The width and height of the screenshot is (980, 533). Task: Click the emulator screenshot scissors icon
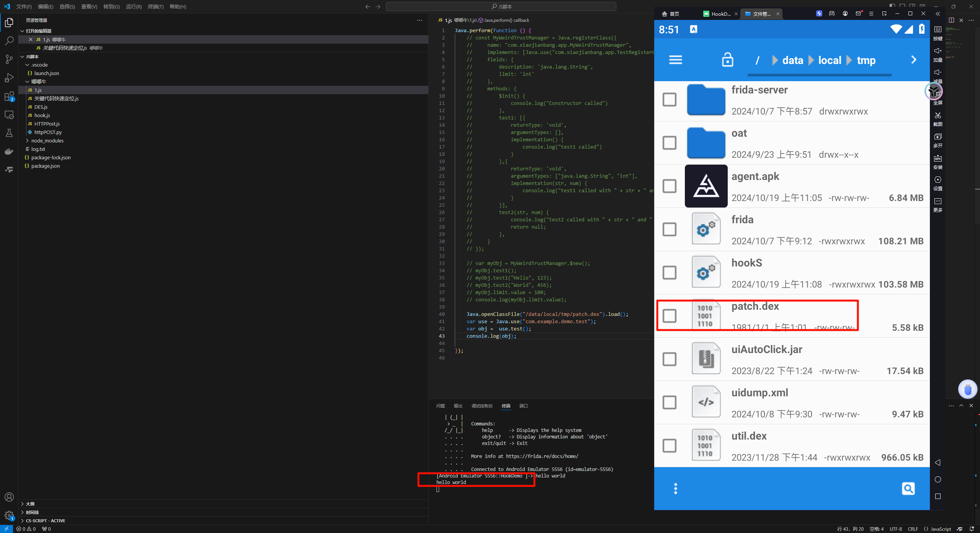(938, 116)
